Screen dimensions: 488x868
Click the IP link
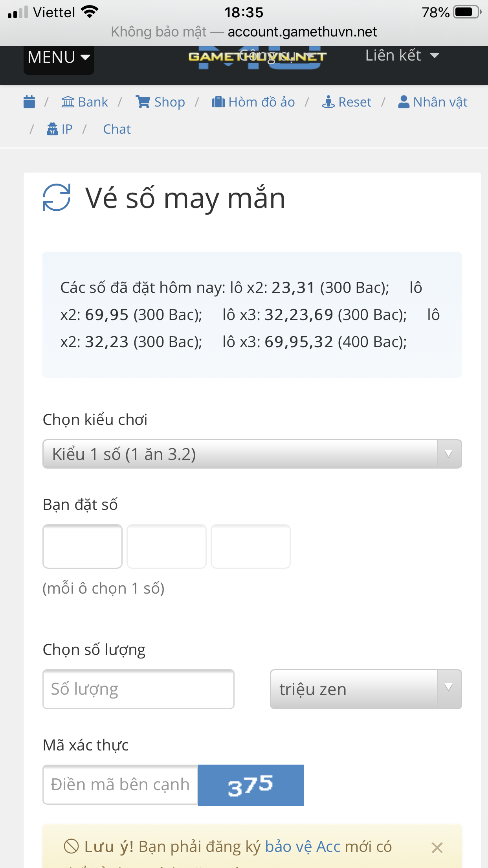pyautogui.click(x=60, y=129)
